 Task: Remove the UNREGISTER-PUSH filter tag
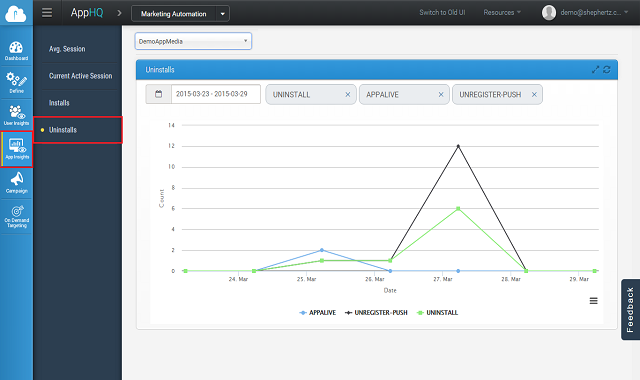(x=534, y=95)
